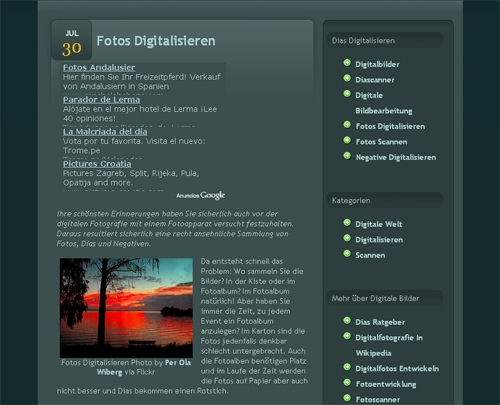The height and width of the screenshot is (405, 500).
Task: Click green bullet icon beside Negative Digitalisieren
Action: tap(347, 156)
